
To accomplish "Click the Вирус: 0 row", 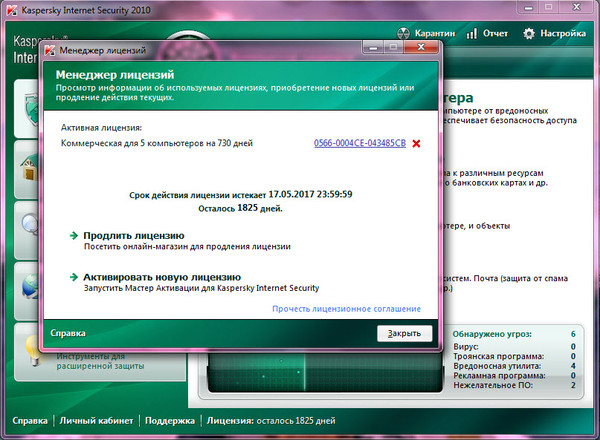I will [x=514, y=347].
